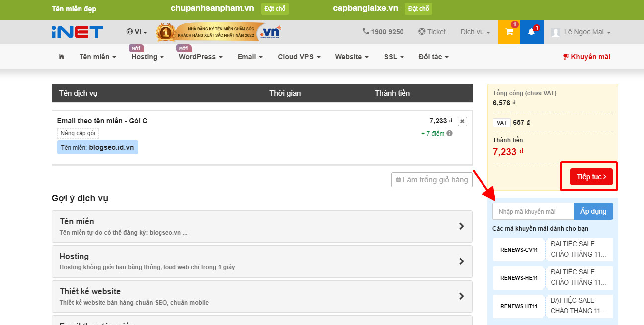This screenshot has height=325, width=644.
Task: Click the Ticket support icon link
Action: click(x=432, y=32)
